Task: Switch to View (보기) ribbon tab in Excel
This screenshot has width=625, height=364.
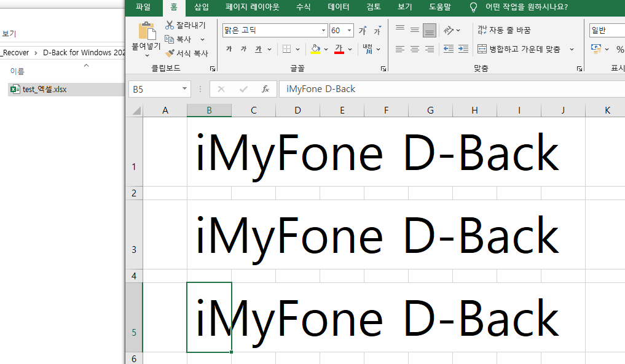Action: (404, 7)
